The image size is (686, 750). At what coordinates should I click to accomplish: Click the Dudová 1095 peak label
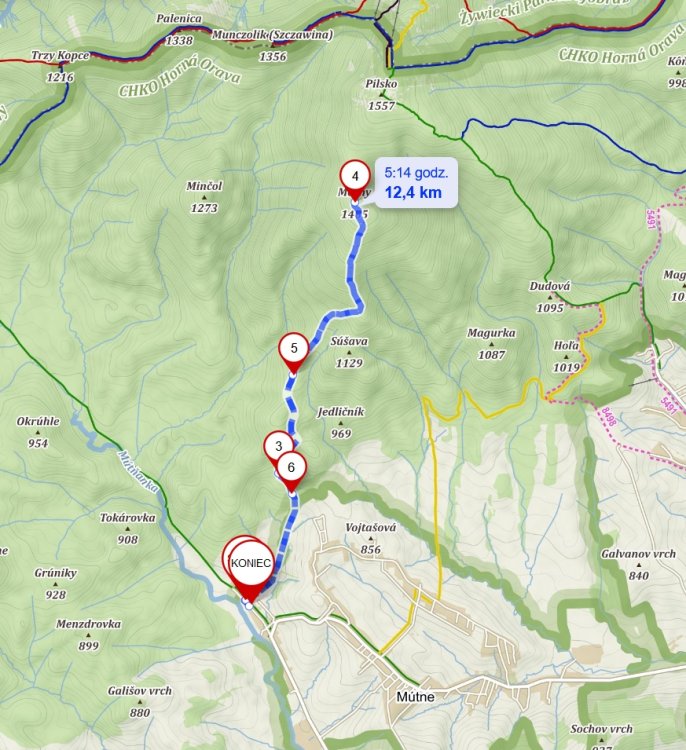coord(550,297)
